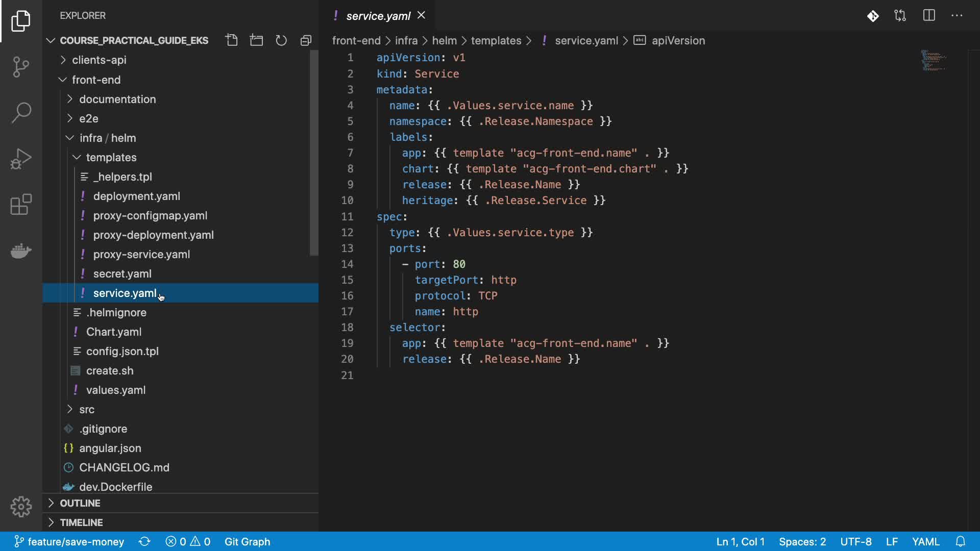Image resolution: width=980 pixels, height=551 pixels.
Task: Close the service.yaml editor tab
Action: click(421, 15)
